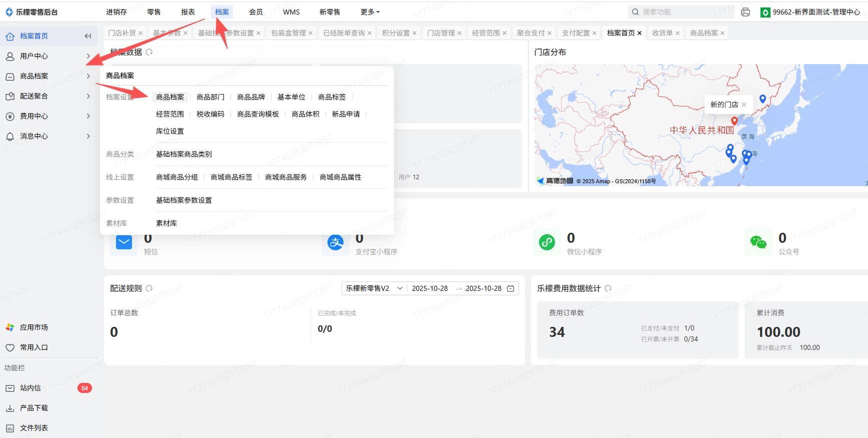Open 税收编码 from the menu
Image resolution: width=868 pixels, height=438 pixels.
[210, 114]
